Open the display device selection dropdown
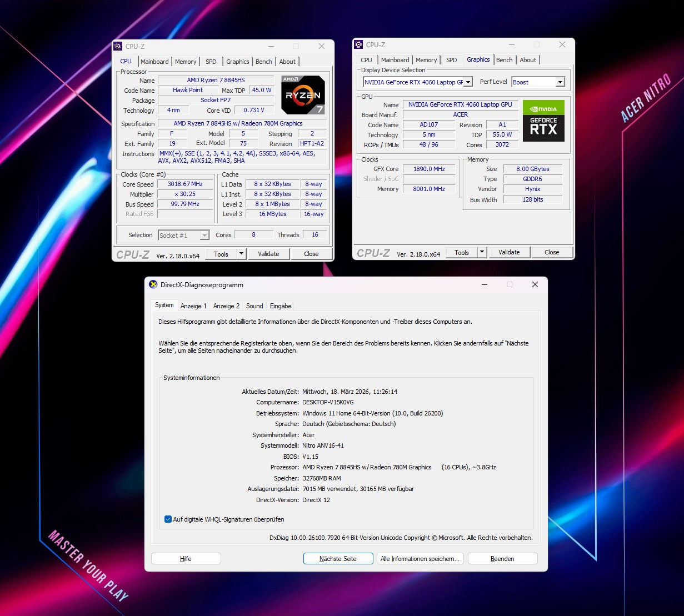 (468, 82)
